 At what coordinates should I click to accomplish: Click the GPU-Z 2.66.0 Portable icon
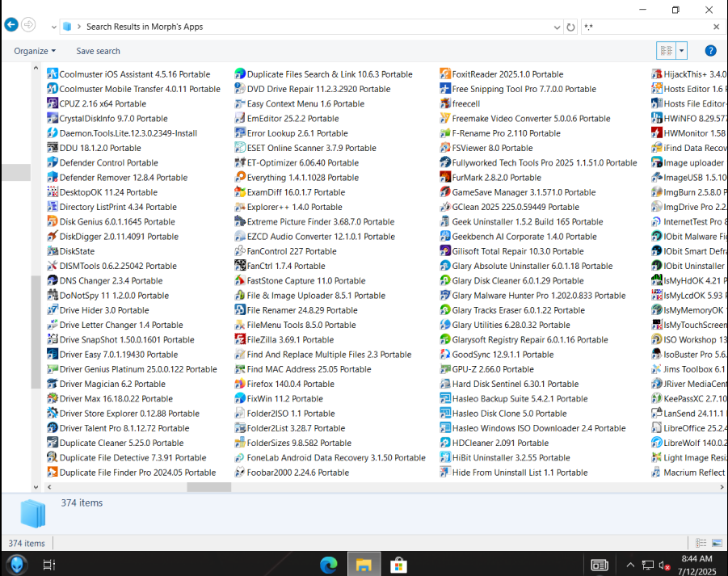tap(445, 369)
